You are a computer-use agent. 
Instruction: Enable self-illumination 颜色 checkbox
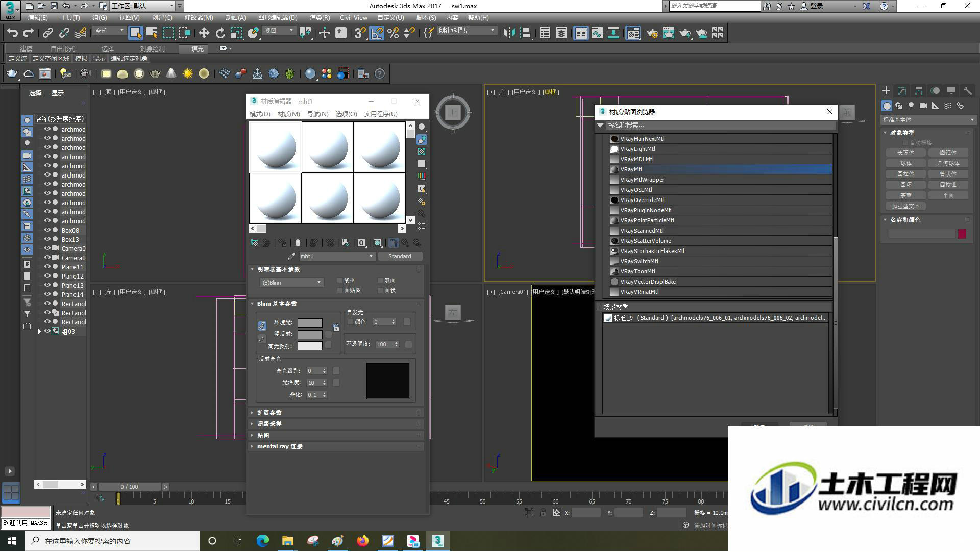click(x=351, y=322)
